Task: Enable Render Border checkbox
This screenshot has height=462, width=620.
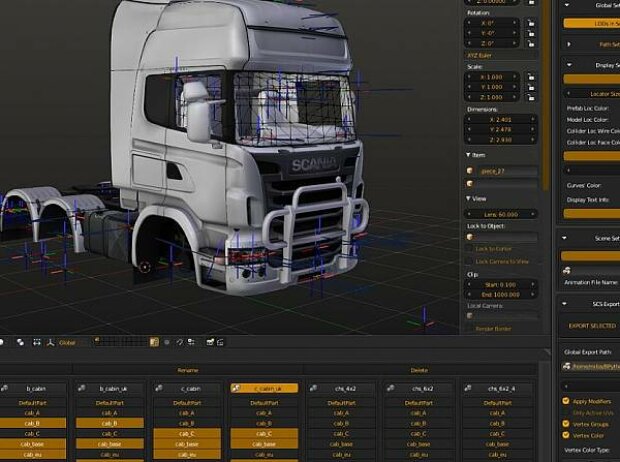Action: [x=469, y=329]
